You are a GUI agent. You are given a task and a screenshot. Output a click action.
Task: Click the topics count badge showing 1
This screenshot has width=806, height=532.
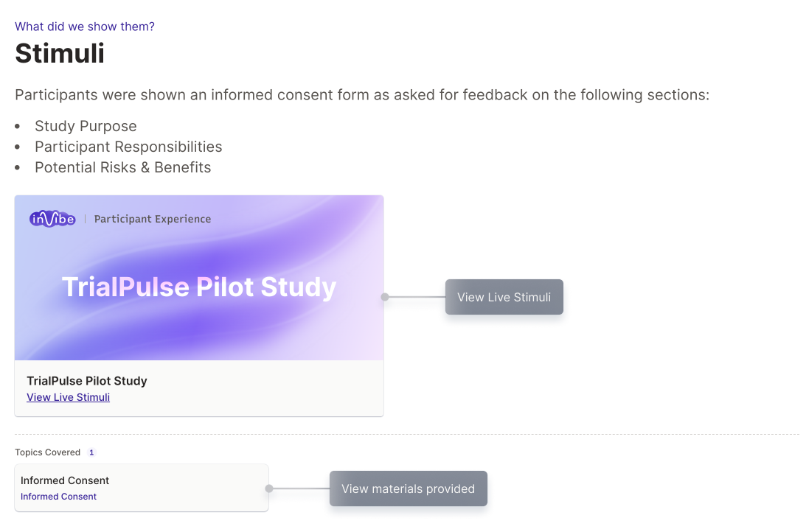click(91, 452)
